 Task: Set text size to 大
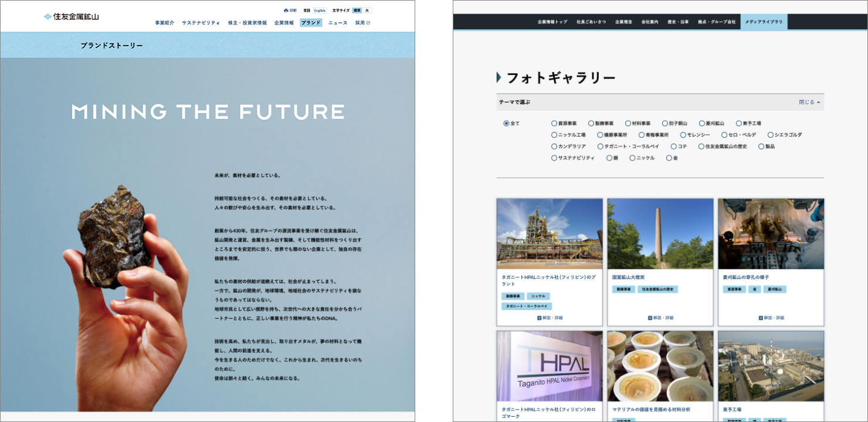[x=367, y=11]
